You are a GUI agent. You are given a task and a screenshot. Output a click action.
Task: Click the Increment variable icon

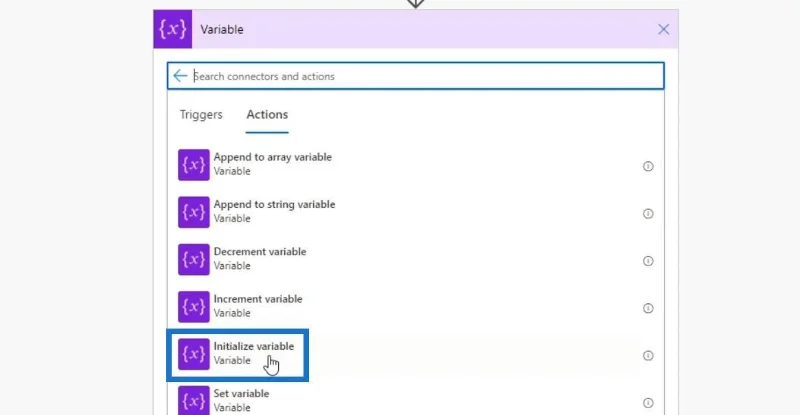pos(193,307)
